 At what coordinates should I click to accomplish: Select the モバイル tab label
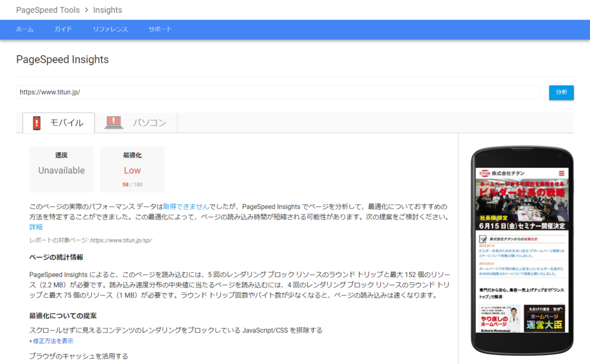pyautogui.click(x=67, y=123)
